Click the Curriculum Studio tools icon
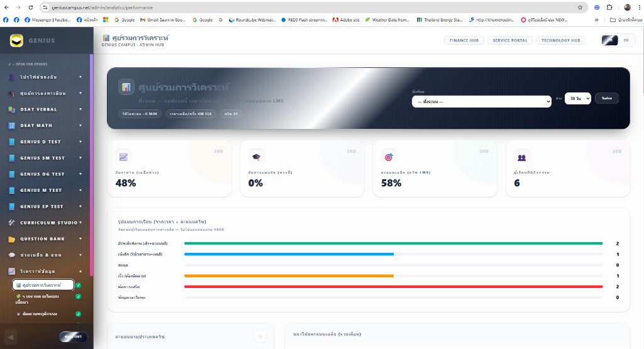Image resolution: width=644 pixels, height=349 pixels. [x=11, y=223]
